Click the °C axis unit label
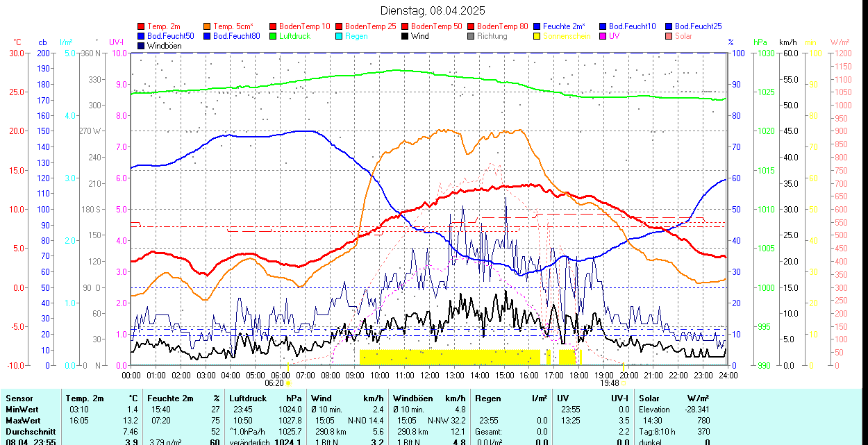 17,43
